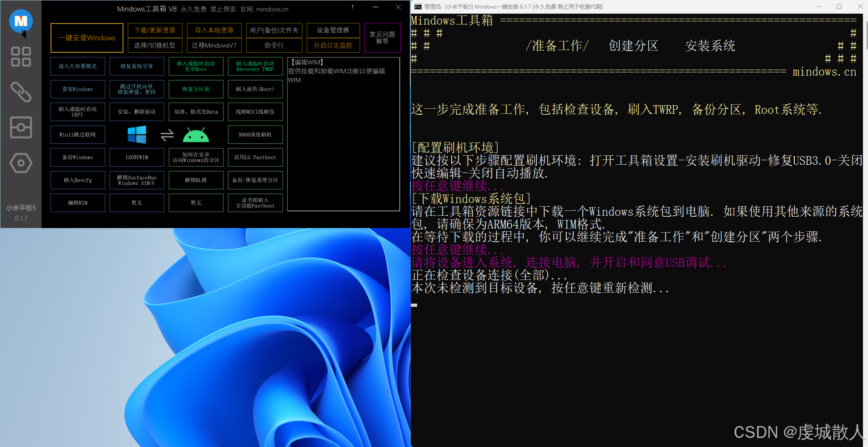Click Win11跳过联网

(78, 135)
